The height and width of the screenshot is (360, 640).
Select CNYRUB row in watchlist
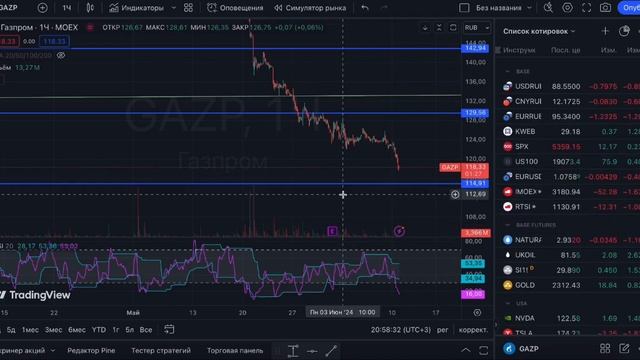point(568,101)
